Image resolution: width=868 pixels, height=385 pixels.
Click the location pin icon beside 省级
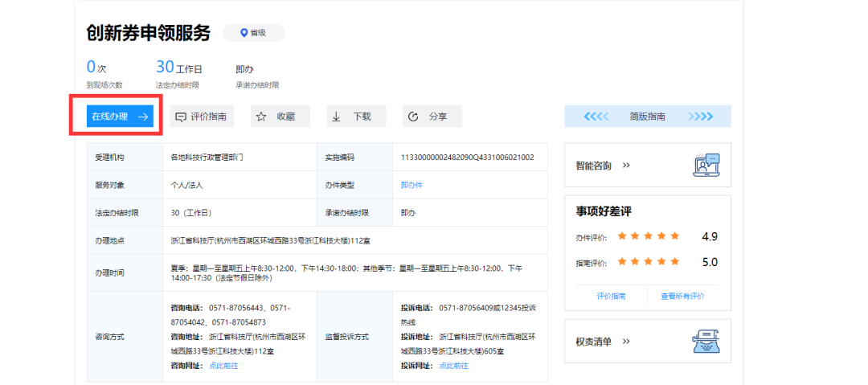pos(244,33)
